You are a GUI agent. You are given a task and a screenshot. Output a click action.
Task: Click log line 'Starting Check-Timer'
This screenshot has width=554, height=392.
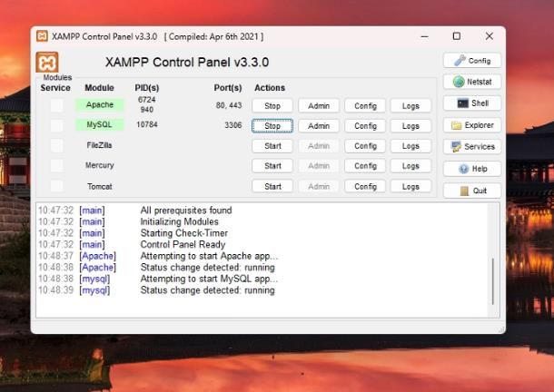pos(184,233)
